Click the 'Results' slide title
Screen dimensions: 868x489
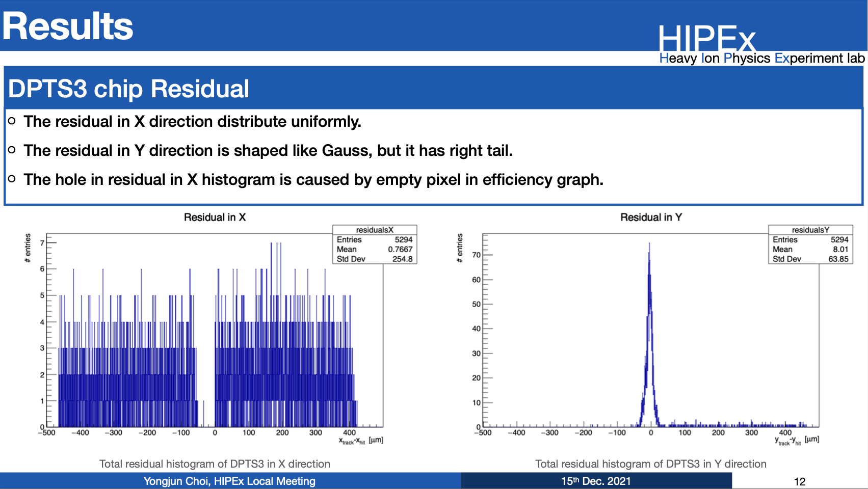pyautogui.click(x=68, y=26)
